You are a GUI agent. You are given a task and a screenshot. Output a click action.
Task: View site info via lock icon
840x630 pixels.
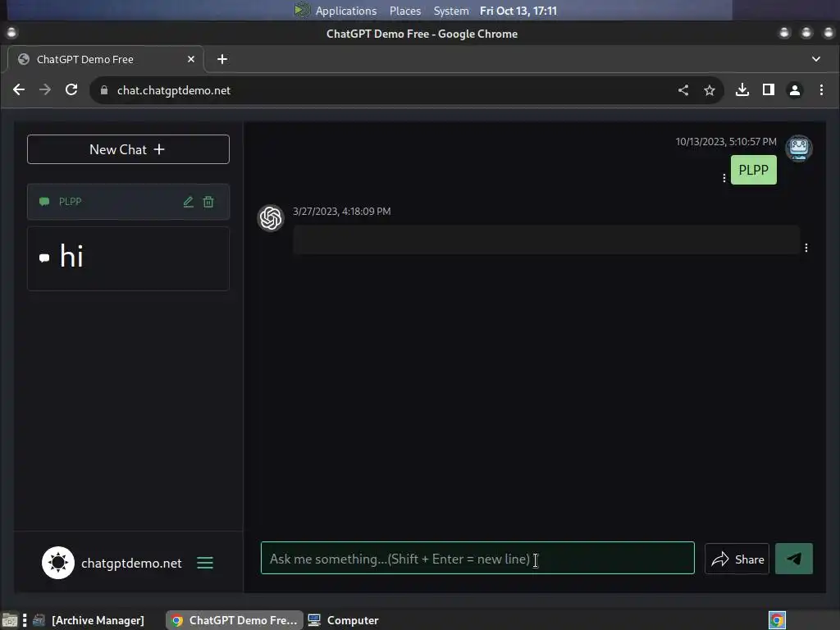[x=104, y=90]
